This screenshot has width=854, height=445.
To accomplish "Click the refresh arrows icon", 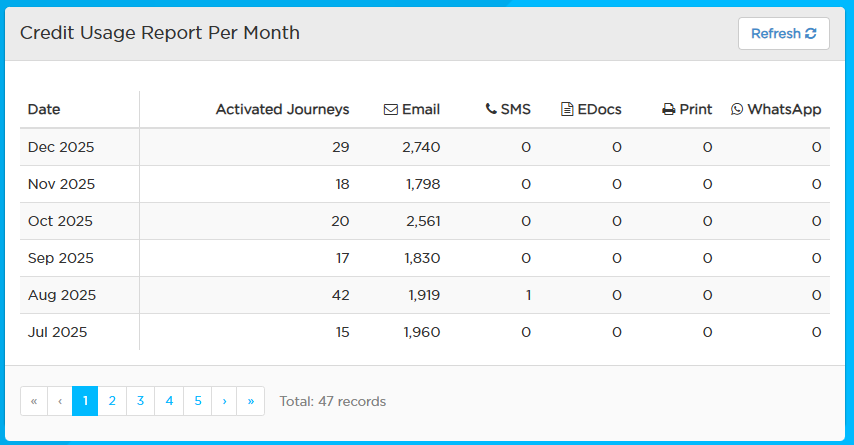I will click(811, 34).
